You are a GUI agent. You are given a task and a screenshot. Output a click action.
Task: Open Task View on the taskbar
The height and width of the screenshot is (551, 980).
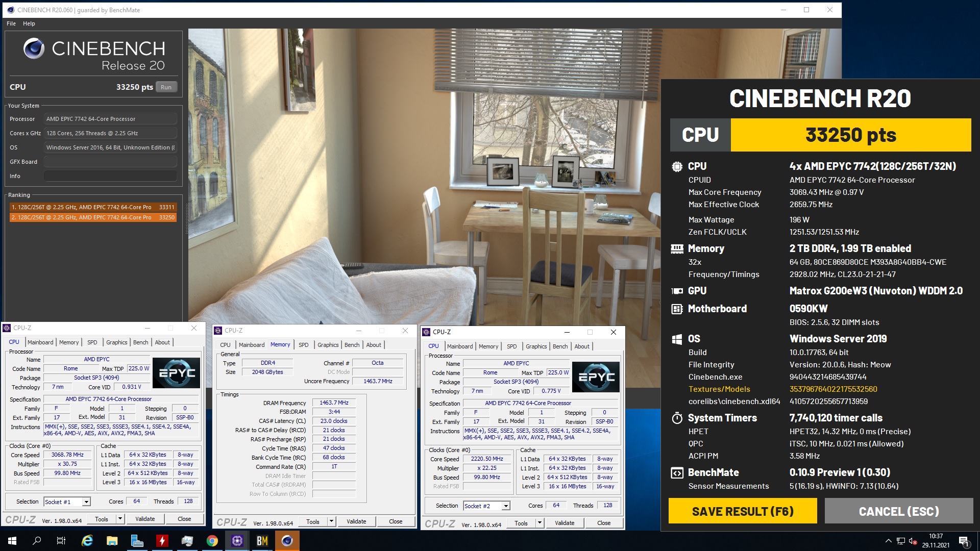point(61,541)
